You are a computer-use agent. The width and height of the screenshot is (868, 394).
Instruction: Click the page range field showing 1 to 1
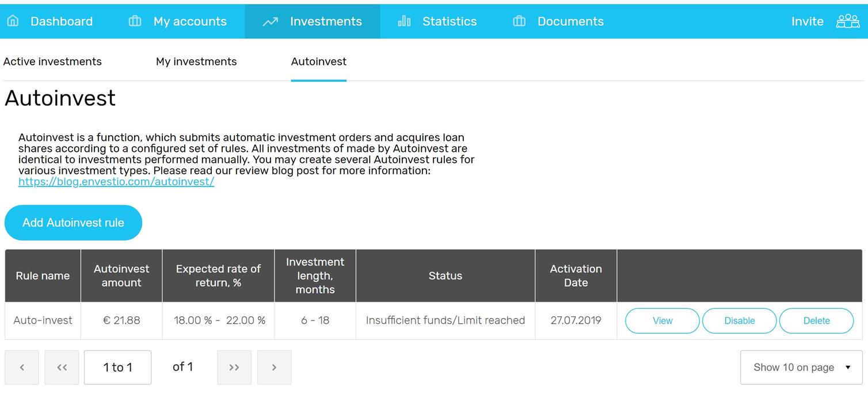point(117,367)
